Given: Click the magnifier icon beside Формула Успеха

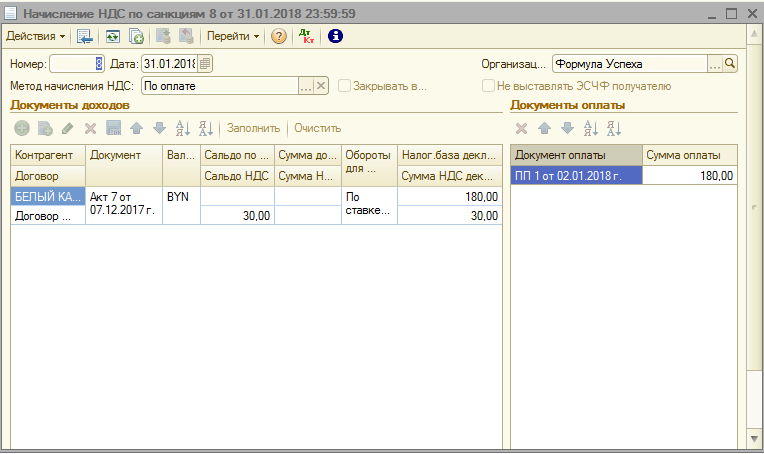Looking at the screenshot, I should click(x=730, y=63).
